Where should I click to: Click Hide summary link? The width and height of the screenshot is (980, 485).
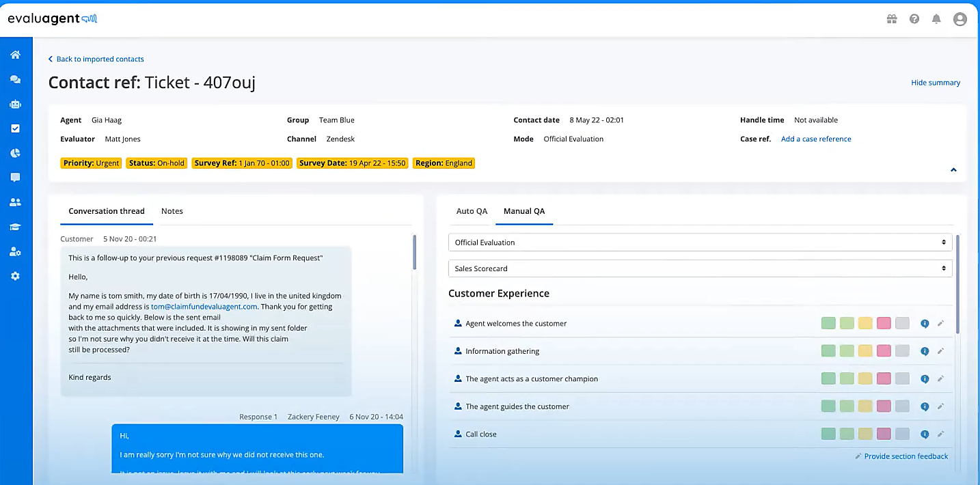936,83
